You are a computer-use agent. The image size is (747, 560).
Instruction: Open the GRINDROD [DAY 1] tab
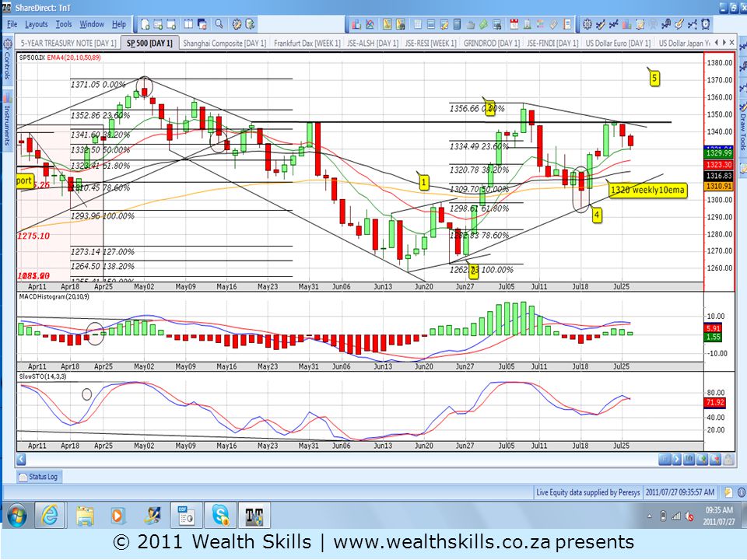pos(492,43)
